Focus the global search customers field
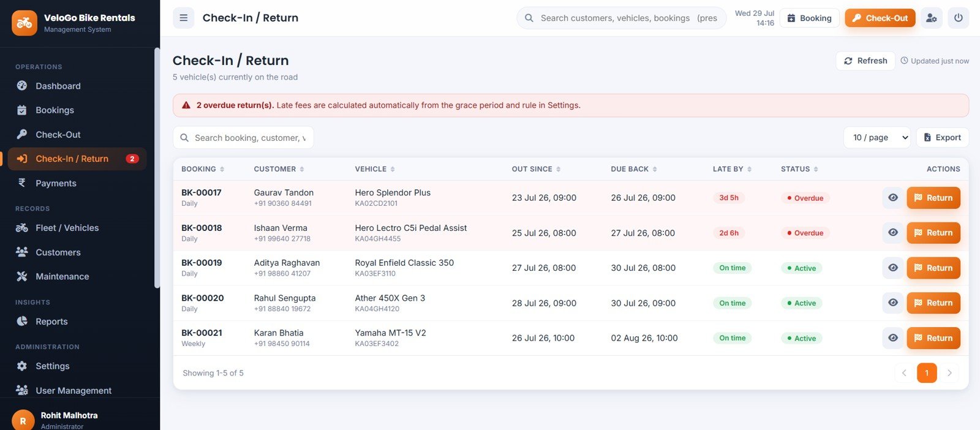The height and width of the screenshot is (430, 980). point(622,18)
